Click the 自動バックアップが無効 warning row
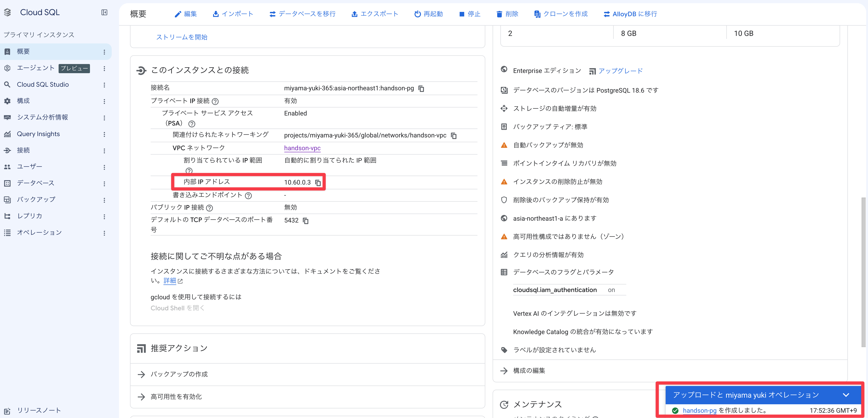Screen dimensions: 868x418 pos(548,145)
